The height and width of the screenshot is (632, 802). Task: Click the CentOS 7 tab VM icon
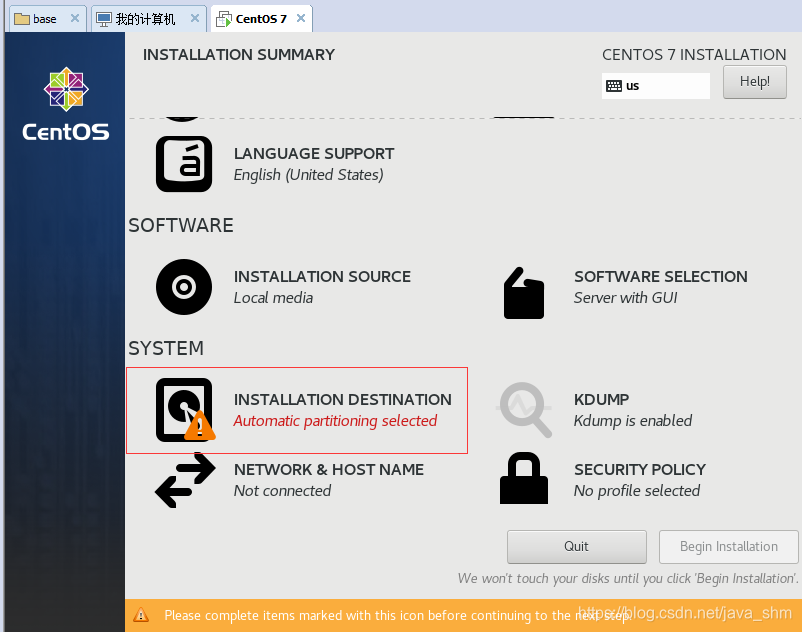[224, 19]
